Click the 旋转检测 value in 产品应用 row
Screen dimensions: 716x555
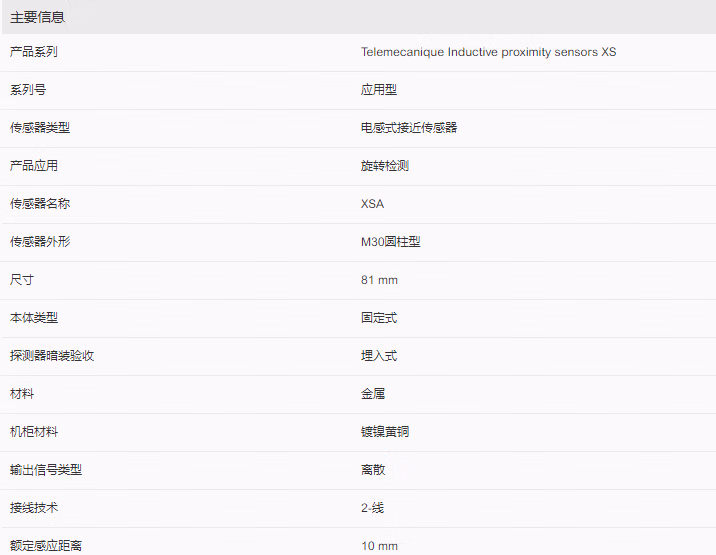(384, 165)
